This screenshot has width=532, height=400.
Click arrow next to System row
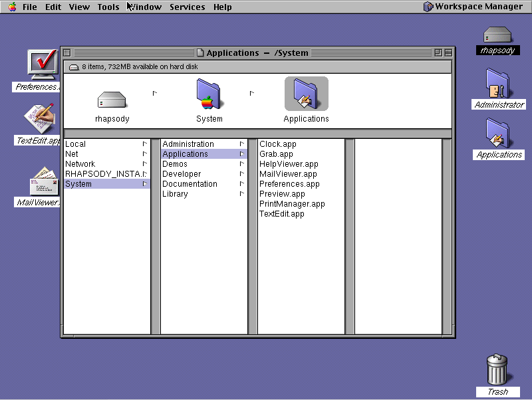click(145, 183)
